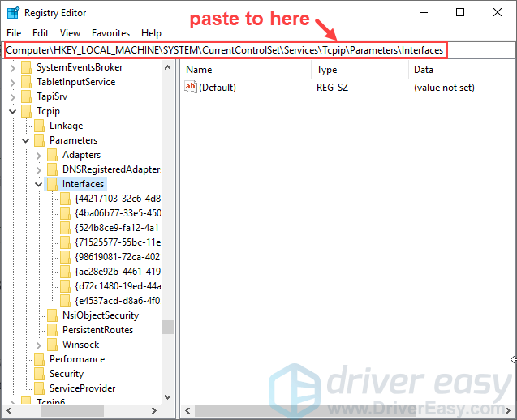Screen dimensions: 517x420
Task: Expand the TapiSrv key
Action: point(12,96)
